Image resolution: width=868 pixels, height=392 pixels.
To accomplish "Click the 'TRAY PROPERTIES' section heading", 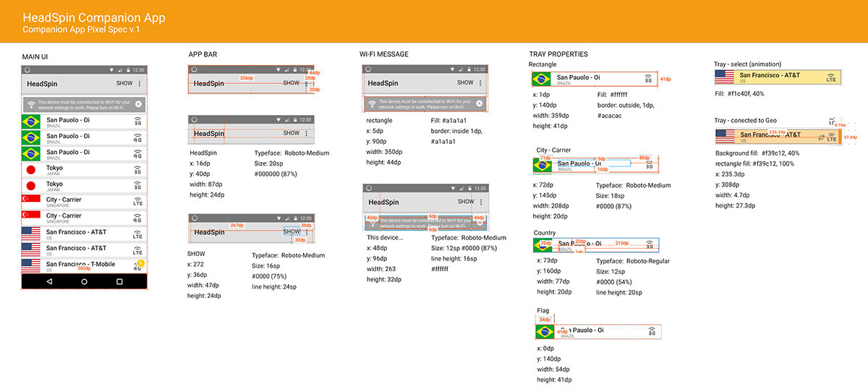I will (x=558, y=54).
